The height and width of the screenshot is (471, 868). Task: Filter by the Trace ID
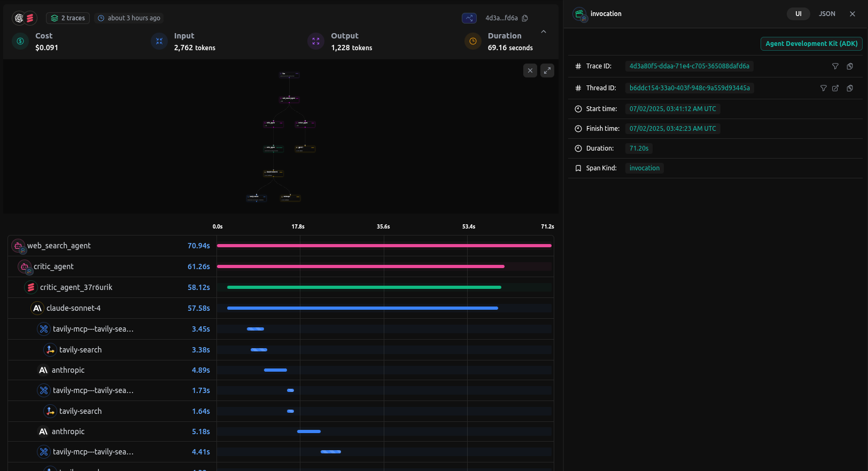[835, 66]
